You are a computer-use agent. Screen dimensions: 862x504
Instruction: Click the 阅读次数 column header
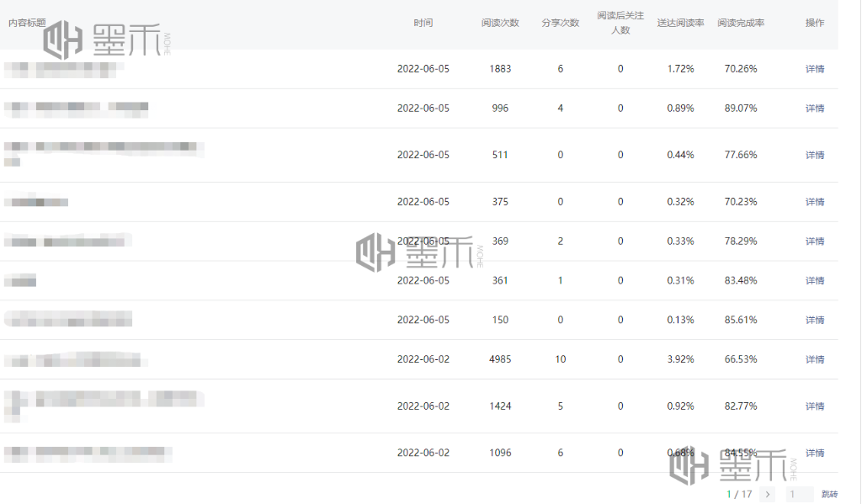(500, 24)
